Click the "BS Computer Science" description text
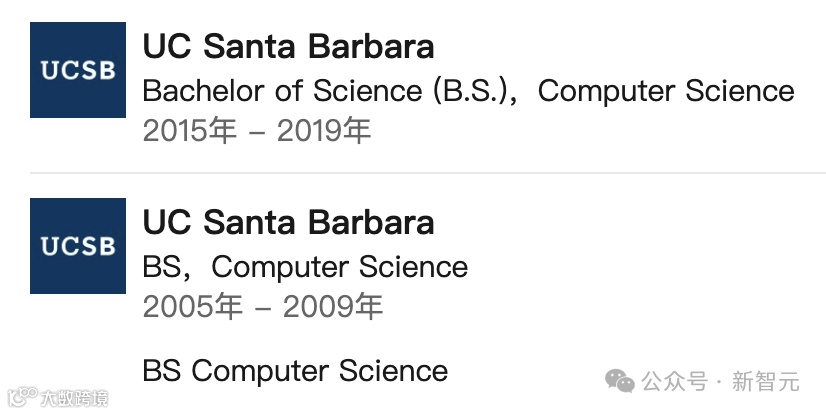Viewport: 826px width, 414px height. (295, 371)
